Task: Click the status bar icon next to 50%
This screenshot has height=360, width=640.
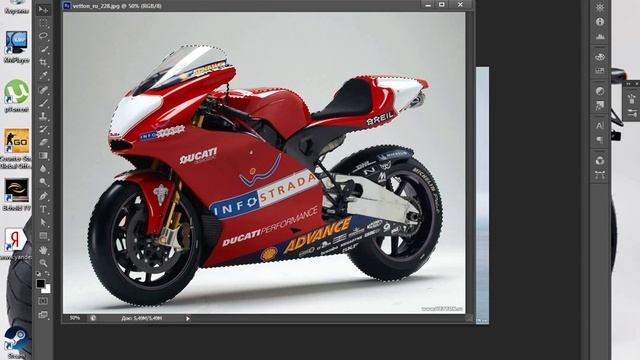Action: (x=93, y=318)
